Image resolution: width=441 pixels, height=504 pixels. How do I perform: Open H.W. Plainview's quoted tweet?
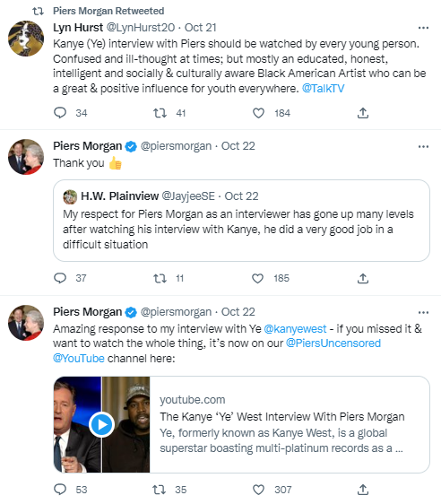click(241, 221)
